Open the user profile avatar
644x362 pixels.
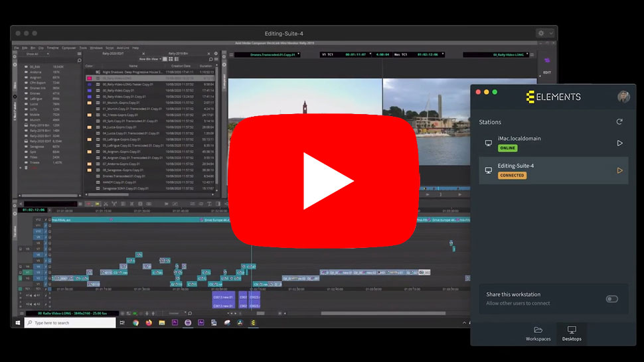coord(623,97)
